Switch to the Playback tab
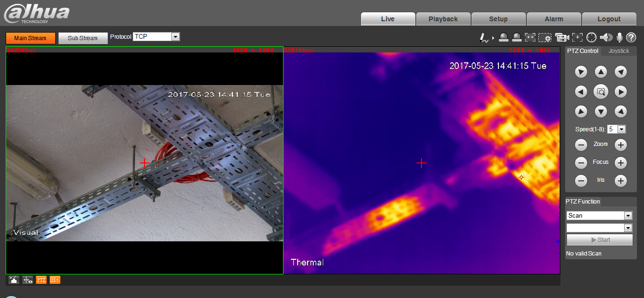Viewport: 644px width, 298px height. coord(443,19)
